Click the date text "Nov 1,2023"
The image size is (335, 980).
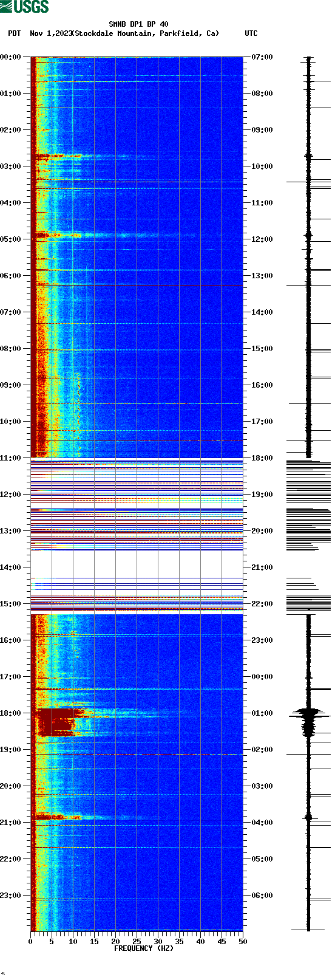tap(50, 33)
